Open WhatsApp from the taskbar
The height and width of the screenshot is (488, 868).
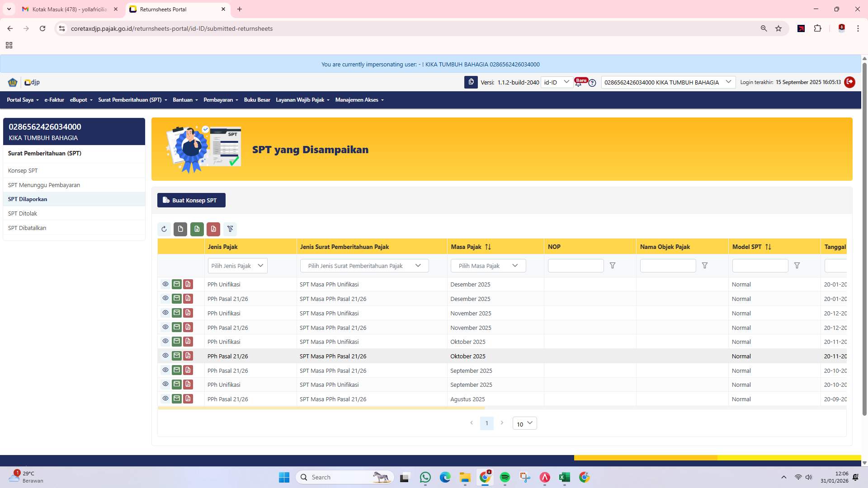(x=425, y=477)
